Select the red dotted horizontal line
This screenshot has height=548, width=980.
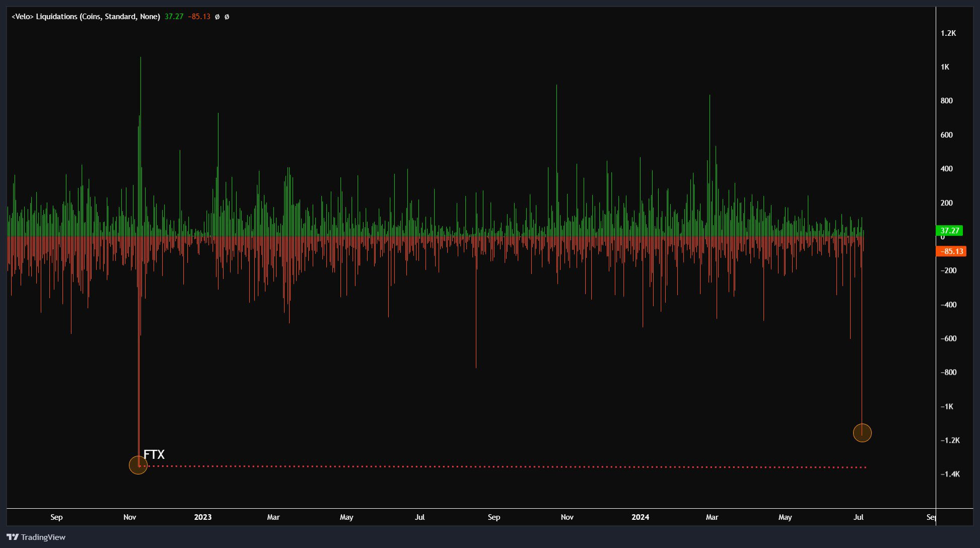coord(504,467)
